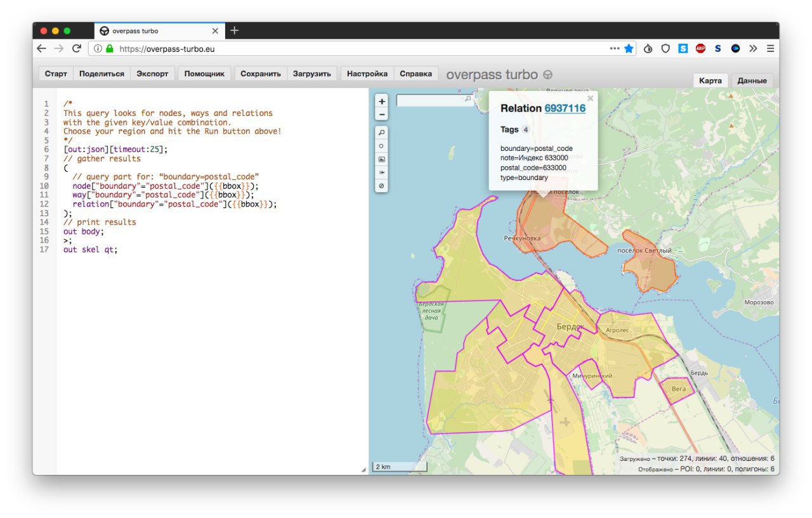Click the Tags heading in popup
This screenshot has height=518, width=812.
[x=509, y=129]
